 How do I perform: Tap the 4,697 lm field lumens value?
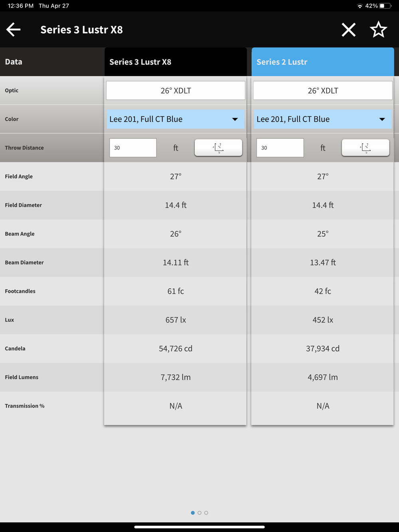pos(323,377)
